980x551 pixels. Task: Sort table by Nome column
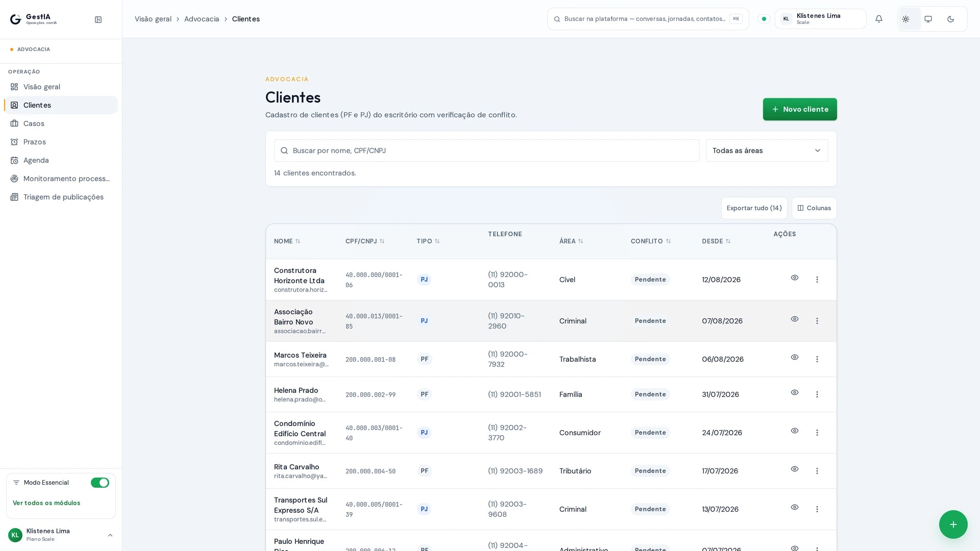(287, 241)
